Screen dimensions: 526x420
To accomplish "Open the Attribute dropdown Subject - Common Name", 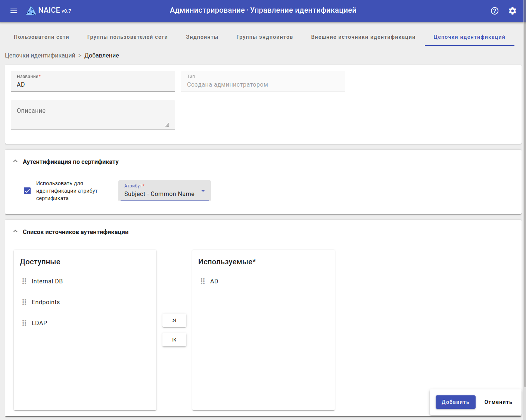I will (164, 191).
